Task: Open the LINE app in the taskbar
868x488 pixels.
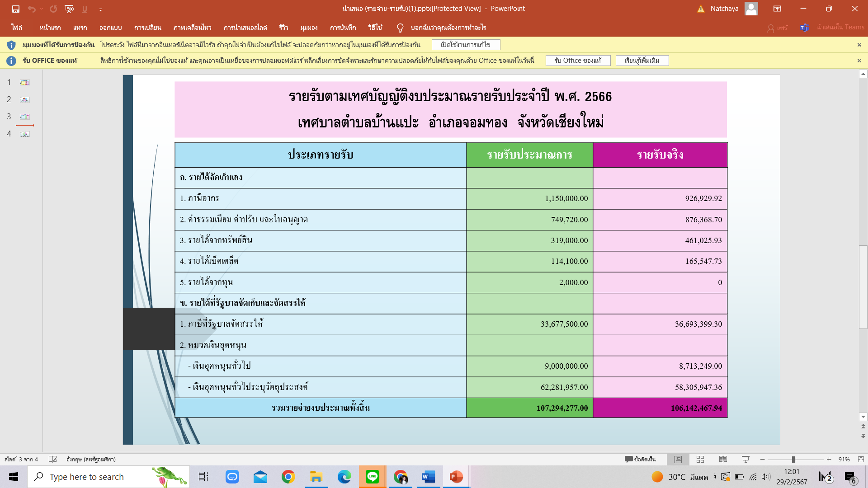Action: click(x=373, y=477)
